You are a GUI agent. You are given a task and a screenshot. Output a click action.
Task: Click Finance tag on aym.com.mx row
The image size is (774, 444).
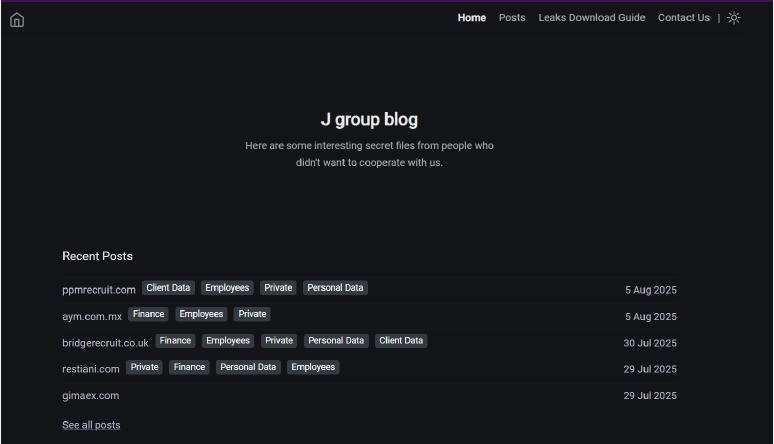(148, 314)
